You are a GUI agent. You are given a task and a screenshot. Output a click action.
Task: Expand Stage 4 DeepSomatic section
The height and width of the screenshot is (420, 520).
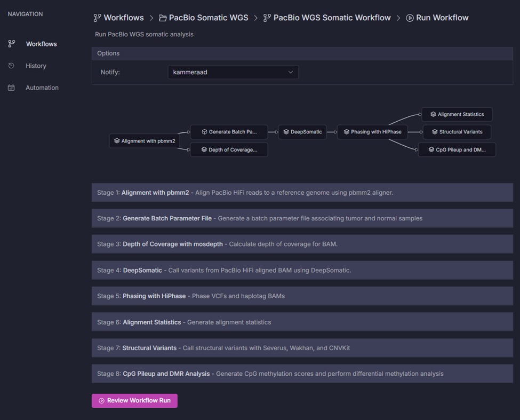[302, 271]
